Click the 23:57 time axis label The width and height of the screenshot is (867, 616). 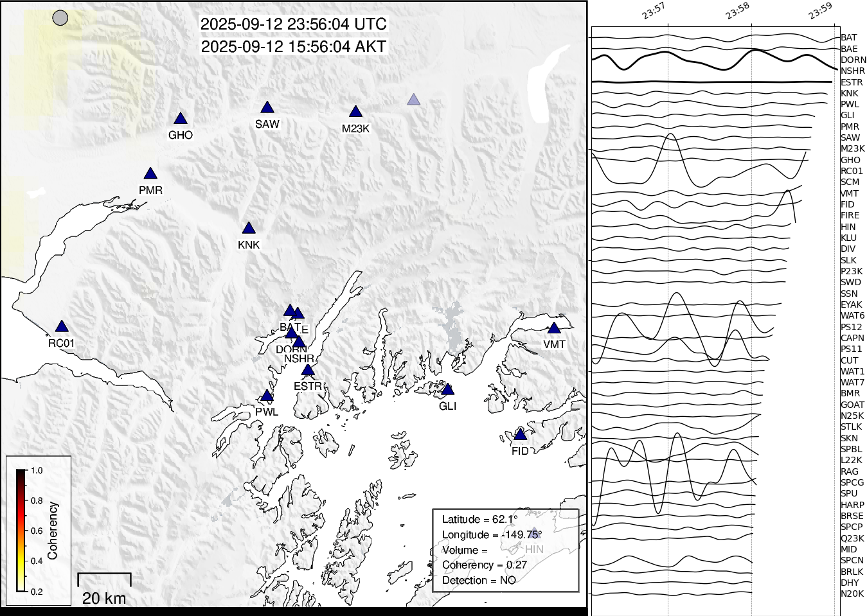tap(654, 12)
